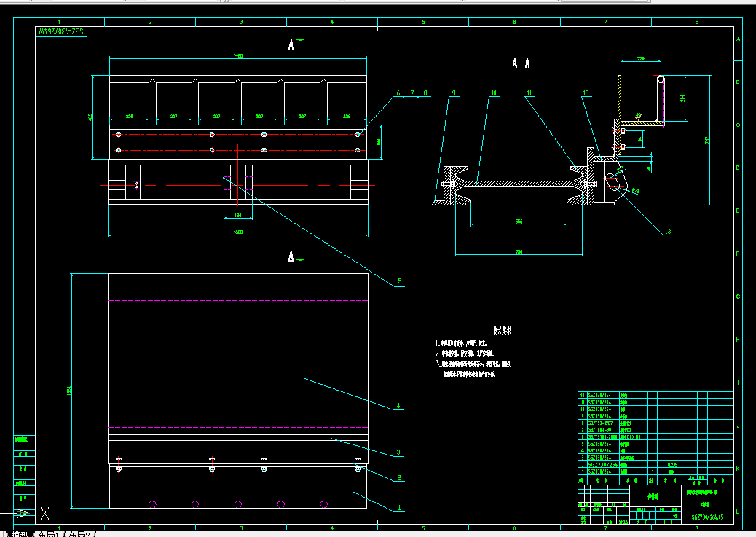This screenshot has height=537, width=756.
Task: Select part callout number 9
Action: point(454,93)
